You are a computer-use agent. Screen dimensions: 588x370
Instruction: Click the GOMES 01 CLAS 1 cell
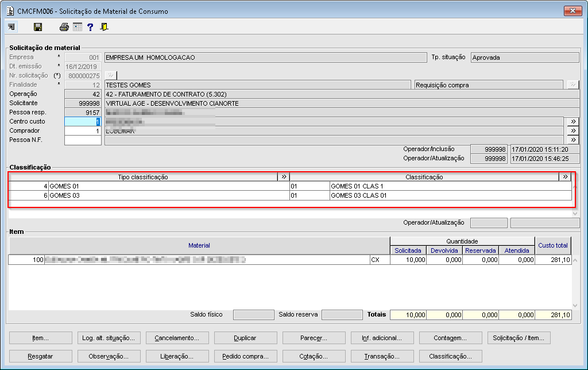coord(451,186)
